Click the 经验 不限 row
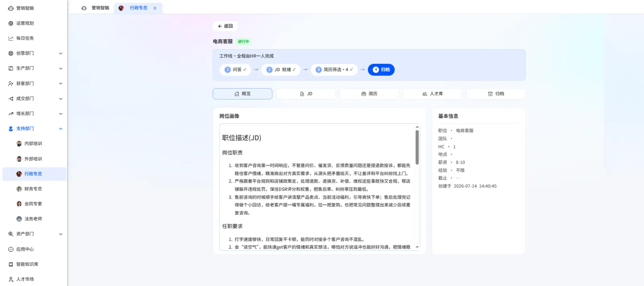This screenshot has width=644, height=286. pyautogui.click(x=451, y=171)
